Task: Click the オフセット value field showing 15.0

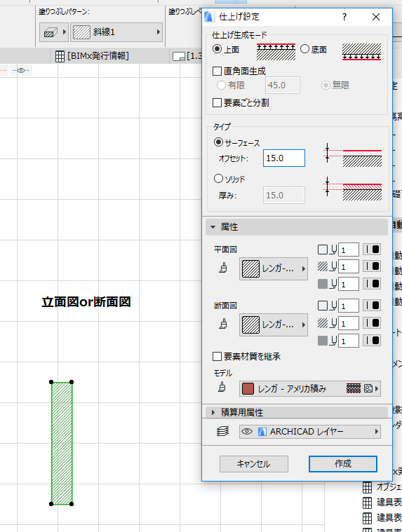Action: pos(284,158)
